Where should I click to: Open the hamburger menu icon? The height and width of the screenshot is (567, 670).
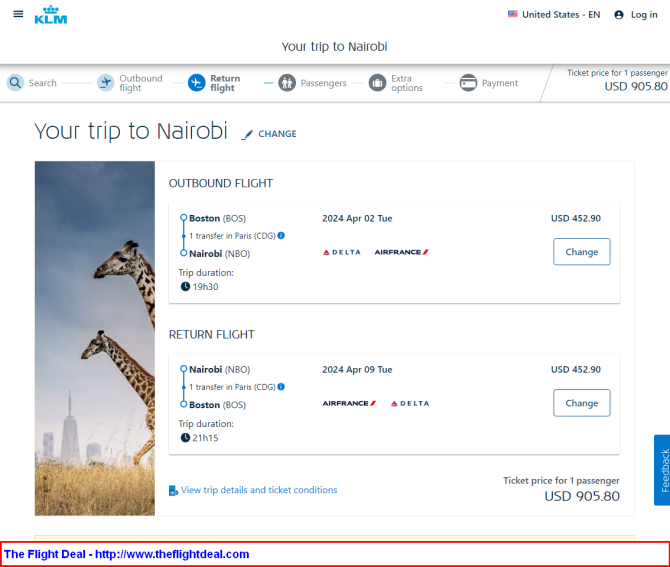click(x=18, y=14)
